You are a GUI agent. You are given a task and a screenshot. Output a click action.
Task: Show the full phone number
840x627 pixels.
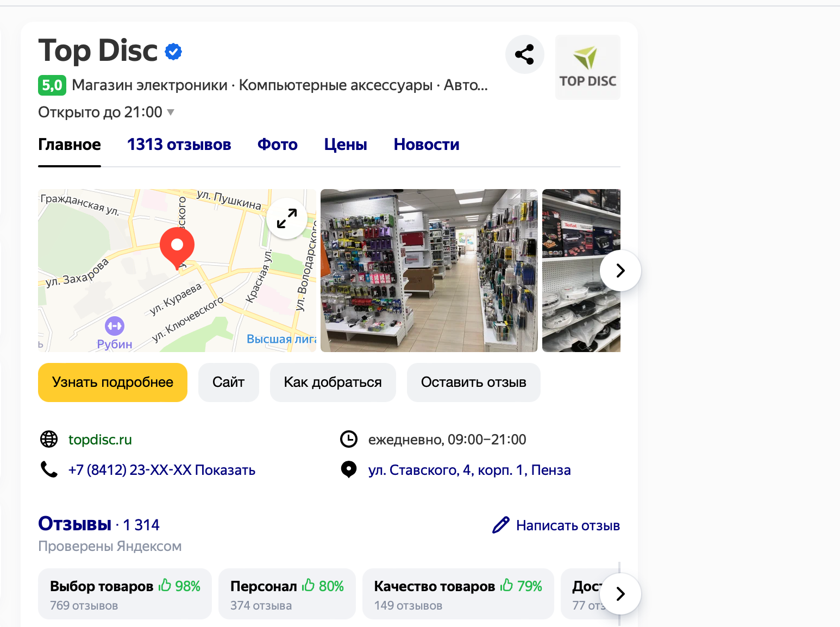225,470
